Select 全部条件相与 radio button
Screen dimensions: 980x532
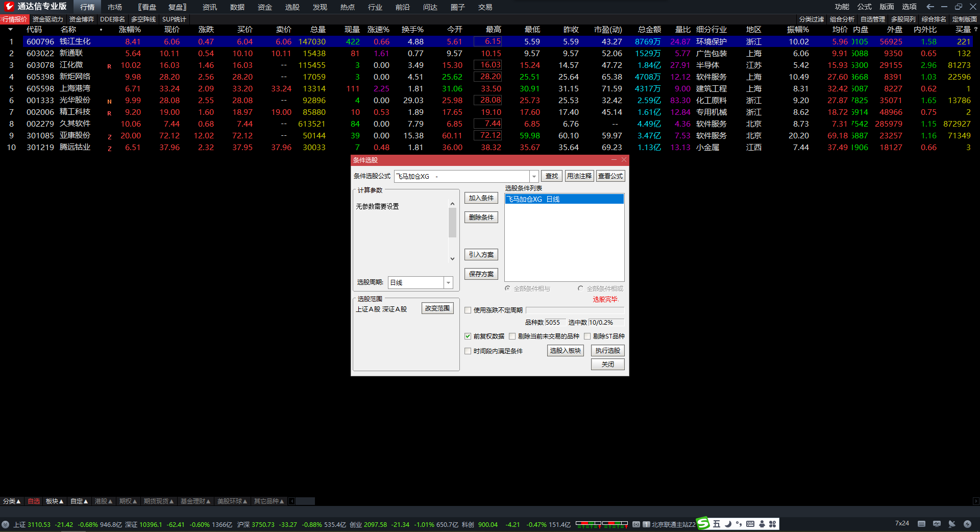coord(507,288)
